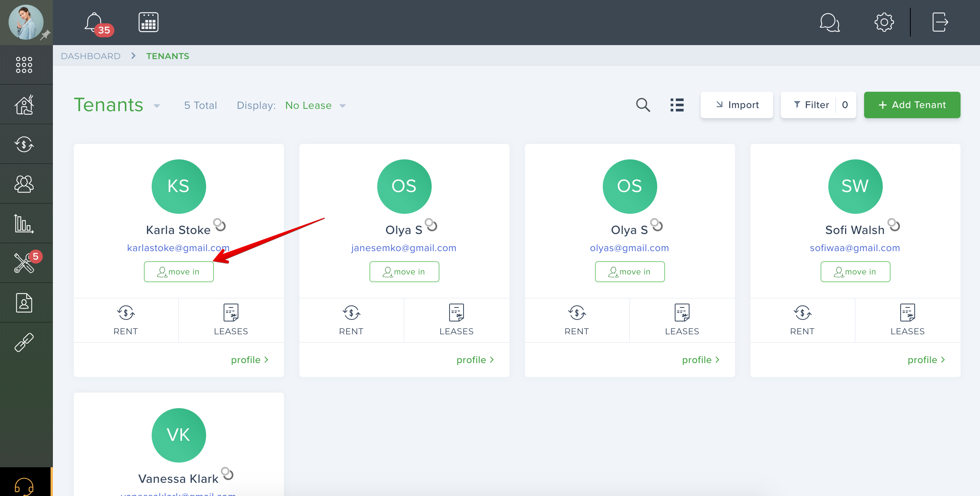
Task: Open the settings gear icon
Action: [x=884, y=22]
